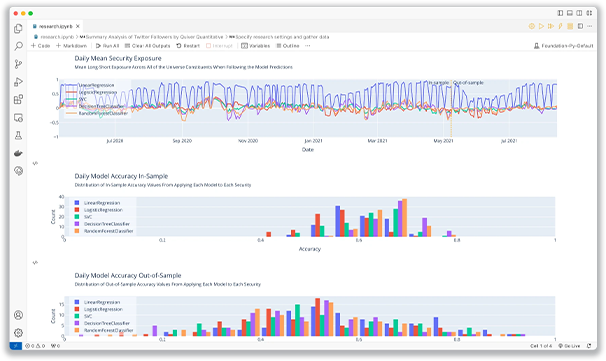The height and width of the screenshot is (361, 606).
Task: Open the Run and Debug view
Action: (x=18, y=82)
